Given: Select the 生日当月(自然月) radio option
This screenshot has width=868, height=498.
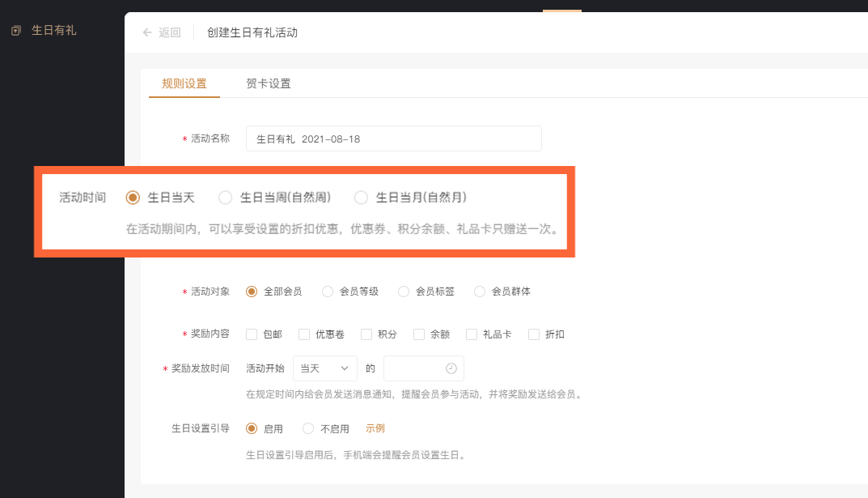Looking at the screenshot, I should tap(361, 198).
